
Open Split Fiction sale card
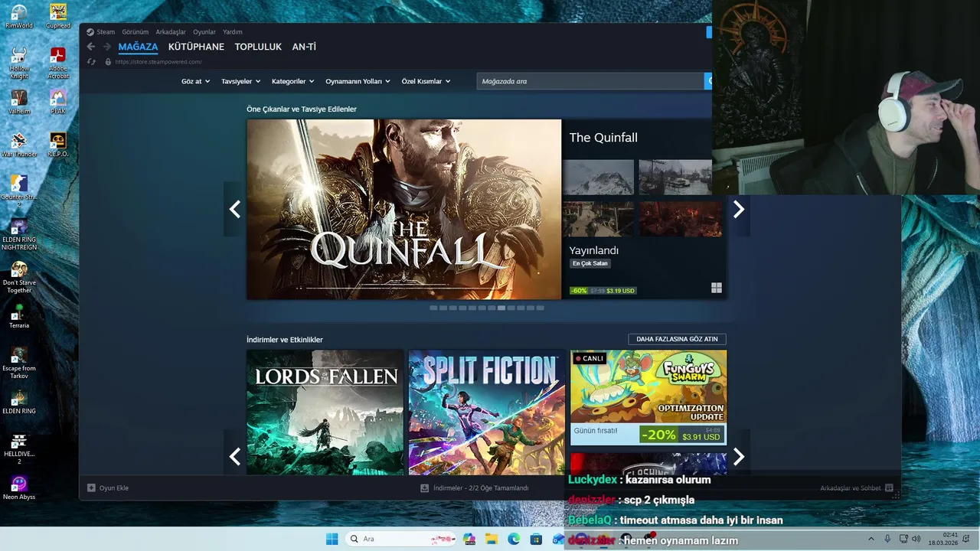pyautogui.click(x=487, y=412)
